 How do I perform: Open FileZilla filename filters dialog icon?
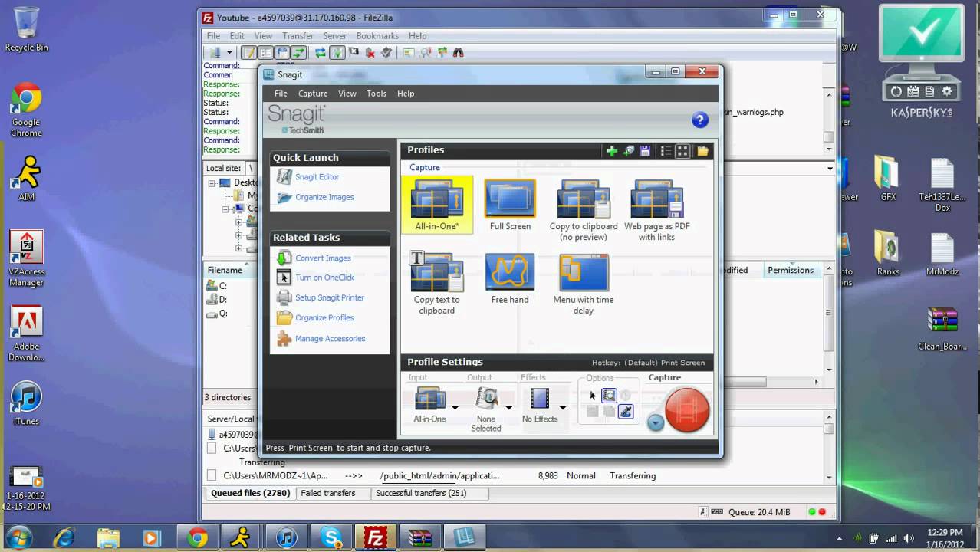pos(408,52)
